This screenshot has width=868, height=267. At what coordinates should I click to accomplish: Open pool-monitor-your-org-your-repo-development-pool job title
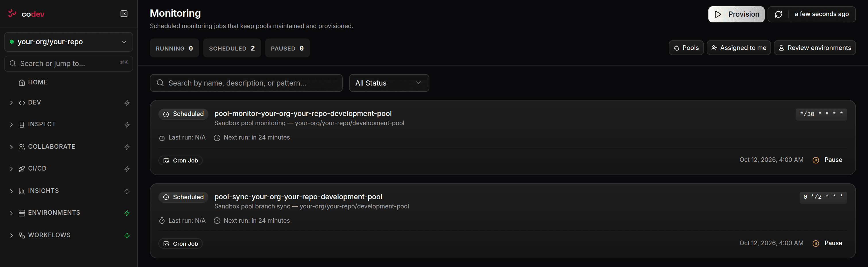coord(303,114)
